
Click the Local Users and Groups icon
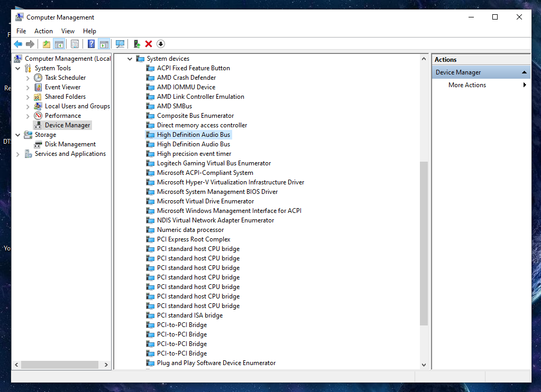tap(38, 106)
